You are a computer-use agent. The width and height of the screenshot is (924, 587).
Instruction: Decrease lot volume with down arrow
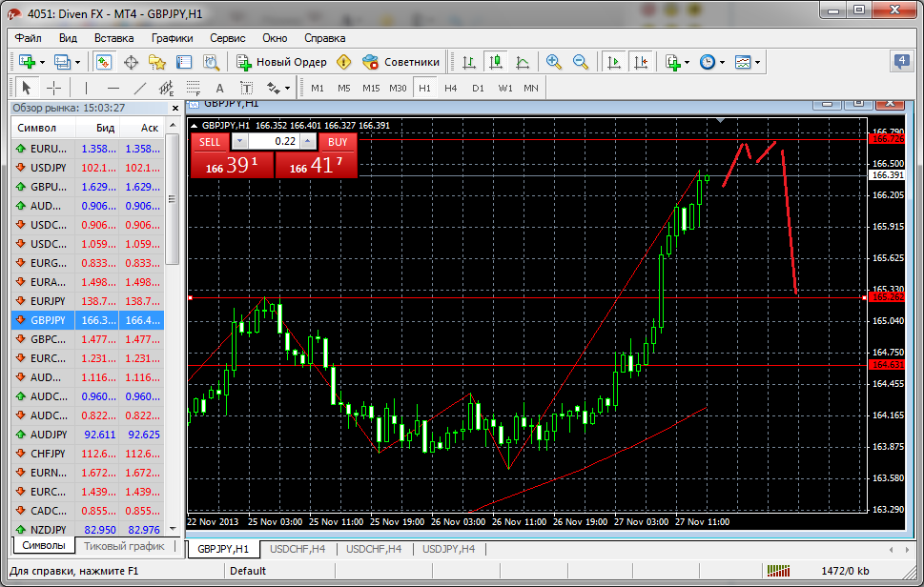tap(239, 141)
